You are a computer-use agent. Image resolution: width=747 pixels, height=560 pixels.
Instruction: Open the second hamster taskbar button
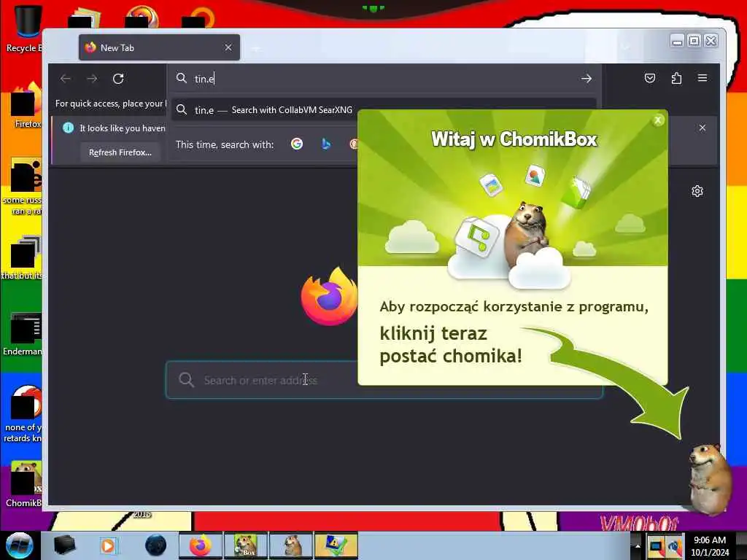[x=291, y=545]
